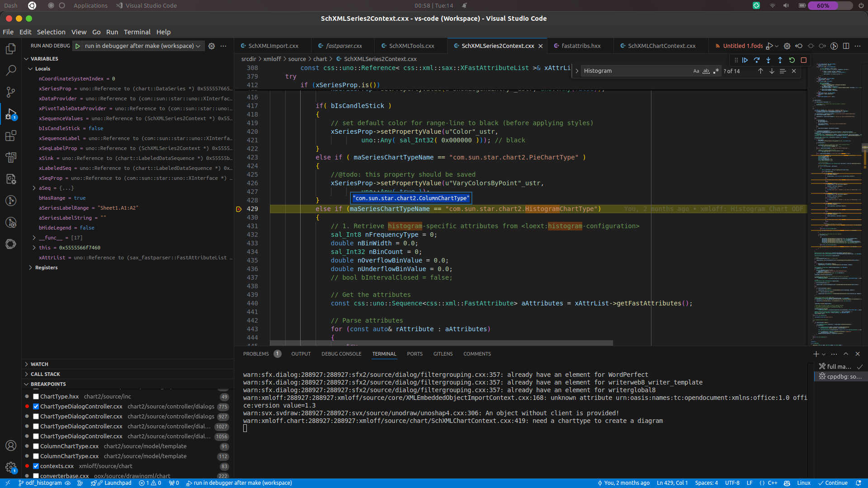The width and height of the screenshot is (868, 488).
Task: Open launch.json via the gear next to debug config
Action: point(212,46)
